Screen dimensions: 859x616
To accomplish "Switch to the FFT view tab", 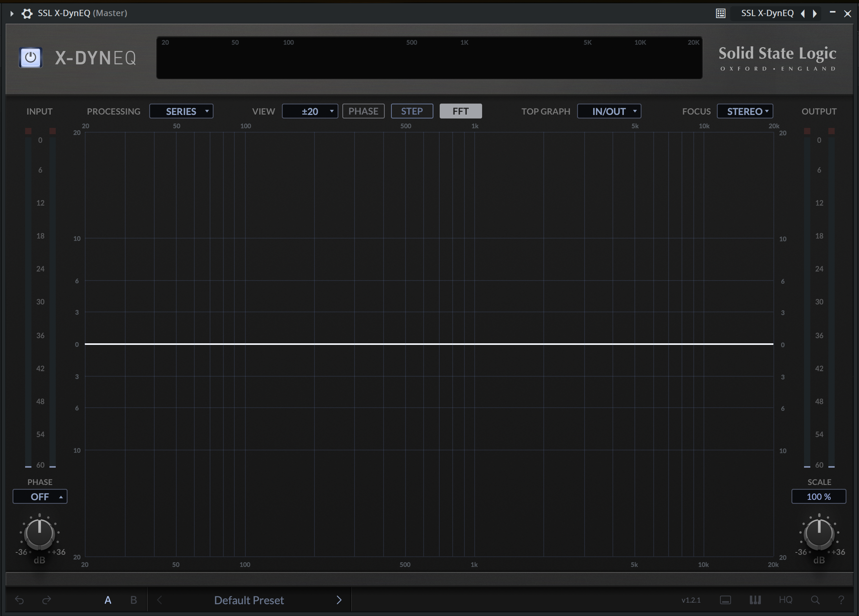I will click(x=460, y=111).
